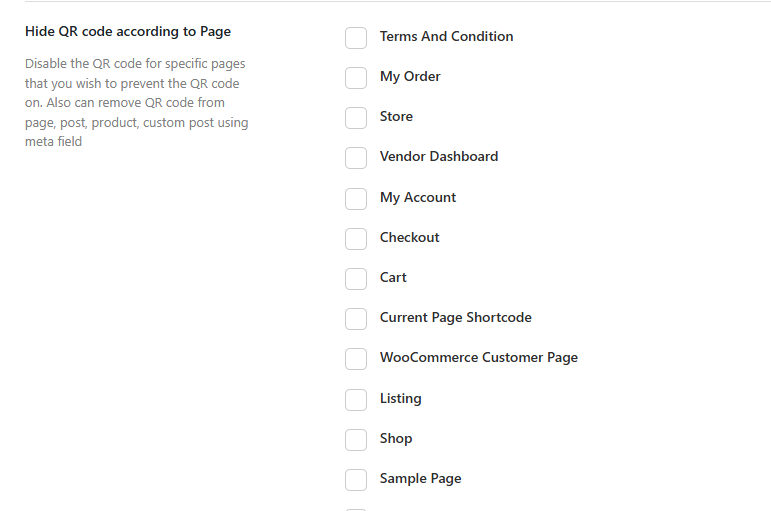Viewport: 771px width, 511px height.
Task: Toggle the Vendor Dashboard checkbox
Action: [356, 158]
